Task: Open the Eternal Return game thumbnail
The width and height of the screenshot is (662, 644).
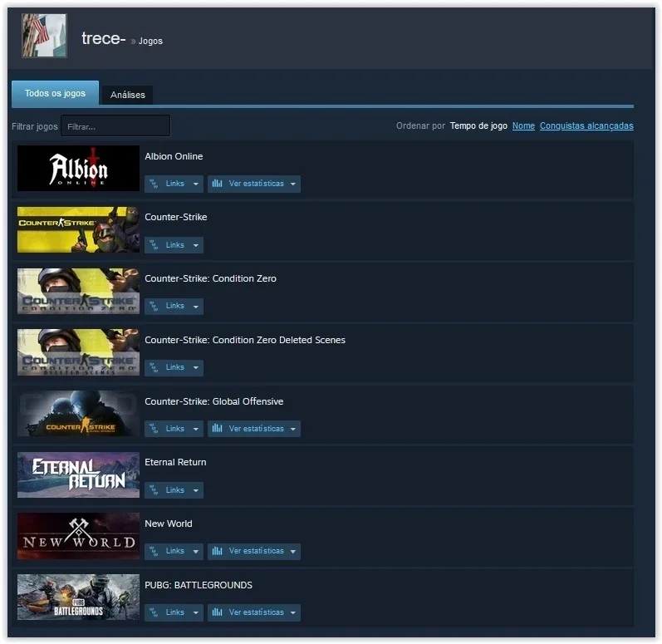Action: [79, 474]
